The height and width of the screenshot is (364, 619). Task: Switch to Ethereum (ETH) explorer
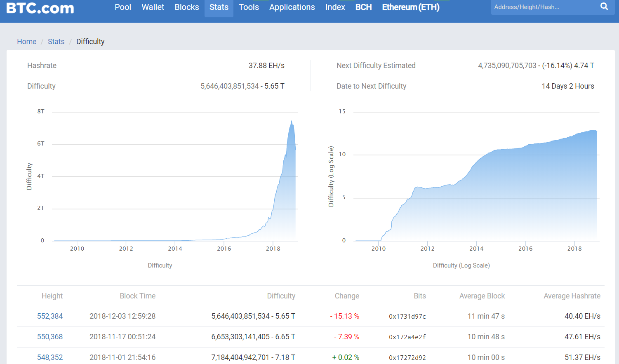point(410,7)
